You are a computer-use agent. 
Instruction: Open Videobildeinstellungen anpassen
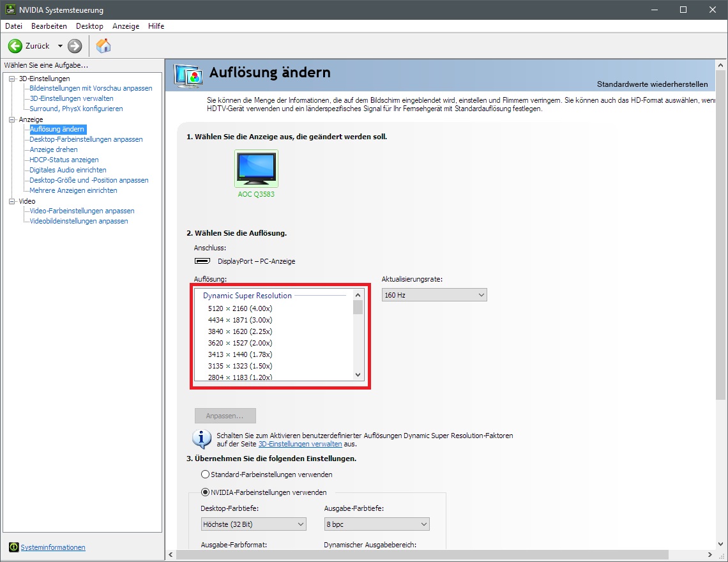pyautogui.click(x=79, y=221)
